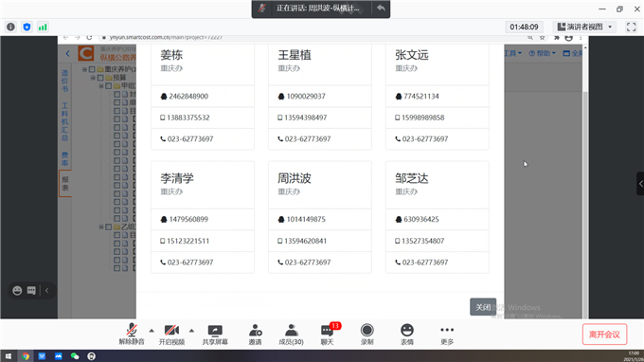Tick the 重庆养护 tree checkbox

[x=92, y=69]
